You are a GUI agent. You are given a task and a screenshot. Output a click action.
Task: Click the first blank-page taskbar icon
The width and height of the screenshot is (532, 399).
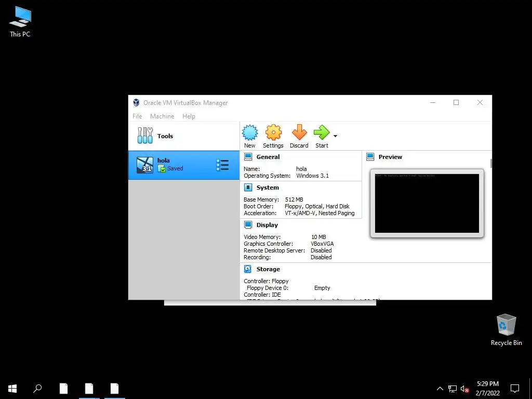tap(63, 388)
